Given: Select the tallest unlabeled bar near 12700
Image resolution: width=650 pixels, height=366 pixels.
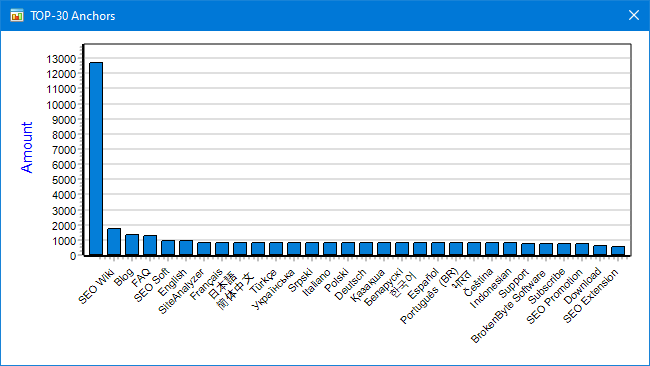Looking at the screenshot, I should [96, 159].
